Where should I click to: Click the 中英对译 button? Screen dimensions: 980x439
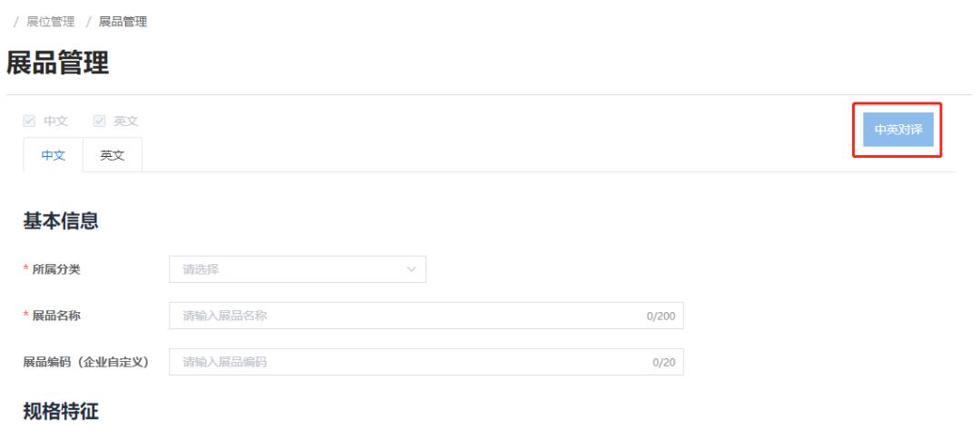click(x=897, y=130)
